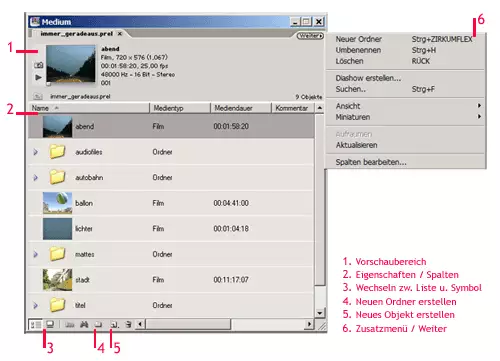Image resolution: width=500 pixels, height=361 pixels.
Task: Select the 00:04:41:00 duration cell
Action: pos(231,203)
